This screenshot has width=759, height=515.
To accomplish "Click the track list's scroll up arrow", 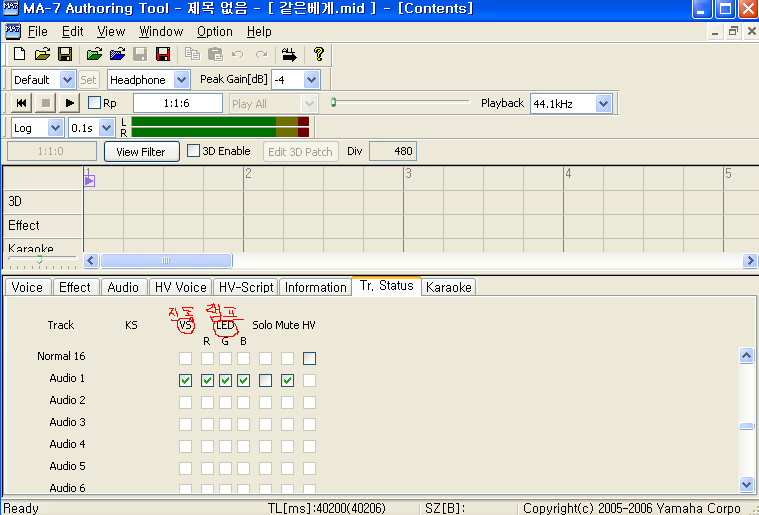I will [746, 356].
